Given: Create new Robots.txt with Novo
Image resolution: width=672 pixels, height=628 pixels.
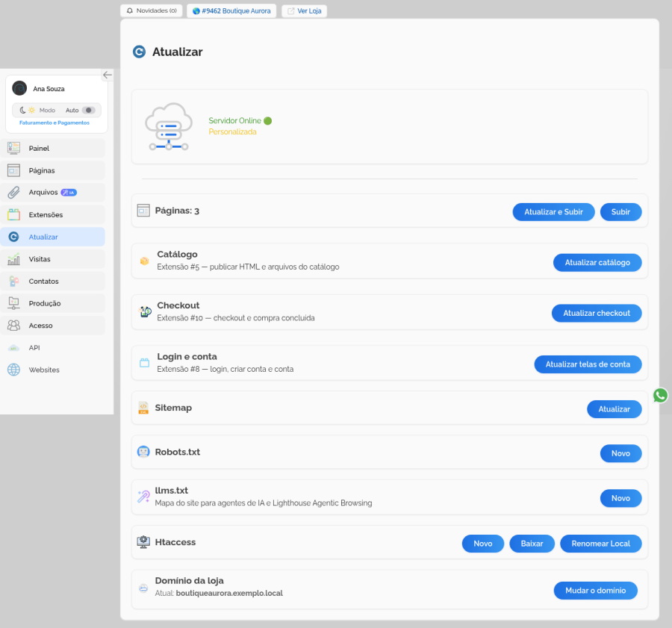Looking at the screenshot, I should pyautogui.click(x=620, y=453).
